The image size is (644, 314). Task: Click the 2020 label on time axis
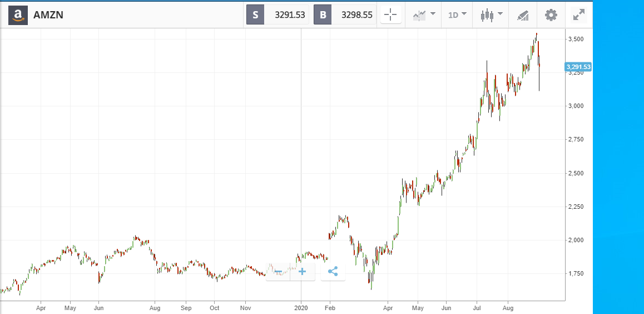[x=301, y=307]
